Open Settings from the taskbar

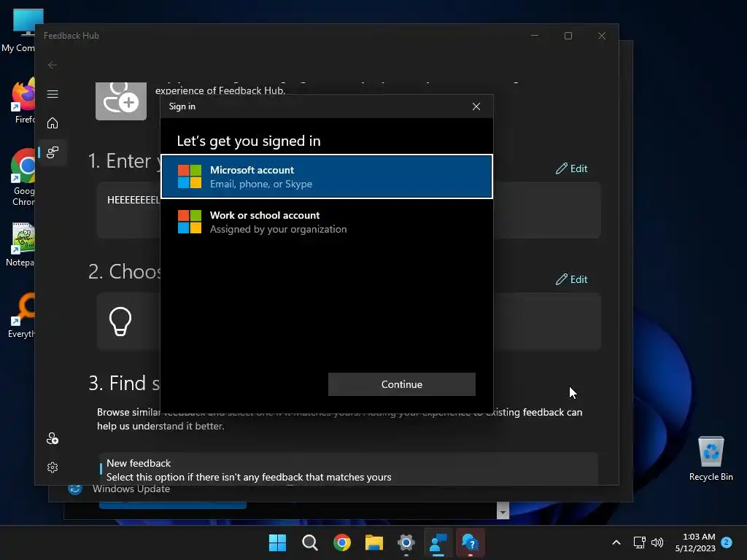[x=406, y=542]
